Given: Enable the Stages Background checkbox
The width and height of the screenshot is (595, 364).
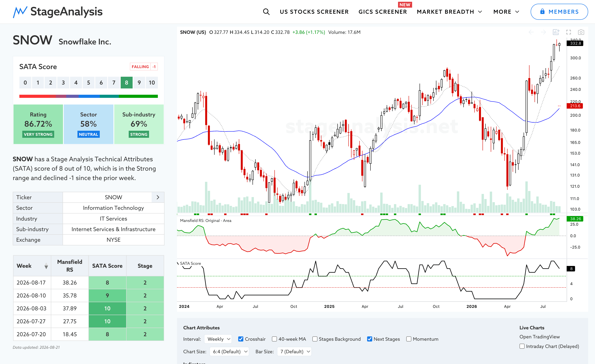Looking at the screenshot, I should pos(315,339).
